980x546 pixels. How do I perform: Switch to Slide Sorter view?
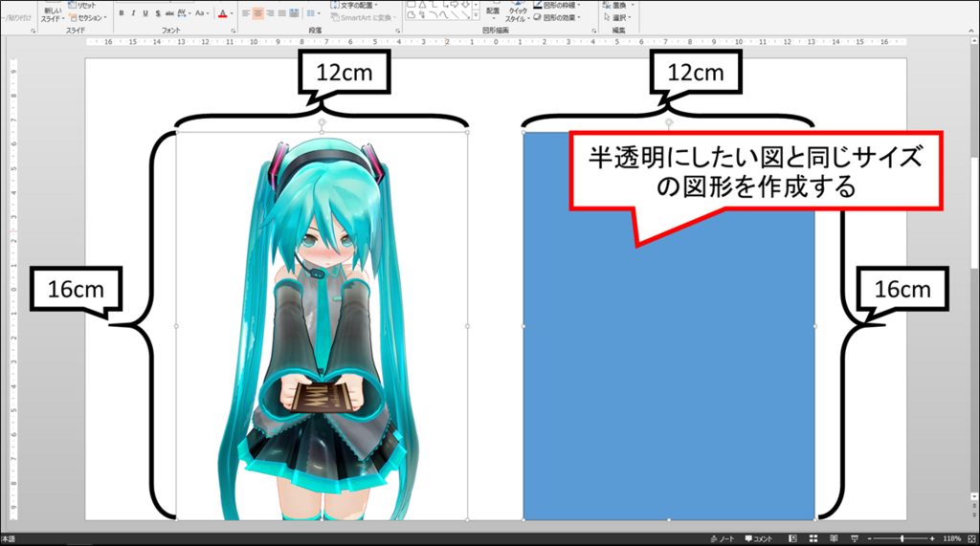tap(813, 538)
